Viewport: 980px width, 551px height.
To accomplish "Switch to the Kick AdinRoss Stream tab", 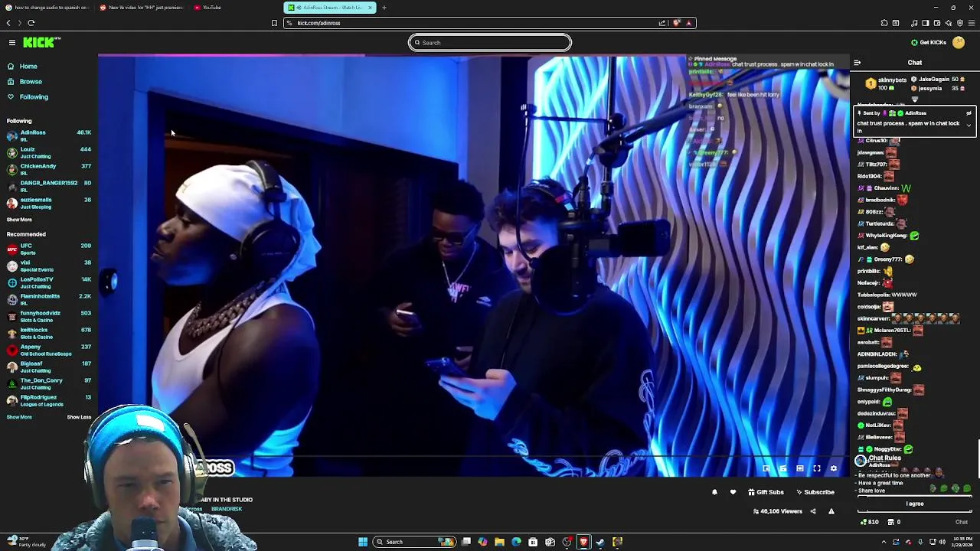I will click(x=330, y=8).
